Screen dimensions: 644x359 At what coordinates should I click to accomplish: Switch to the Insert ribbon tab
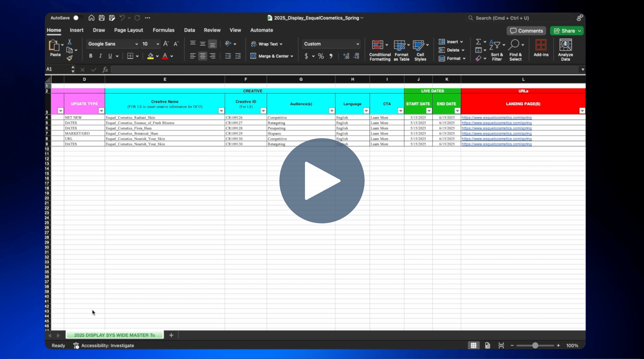(77, 30)
